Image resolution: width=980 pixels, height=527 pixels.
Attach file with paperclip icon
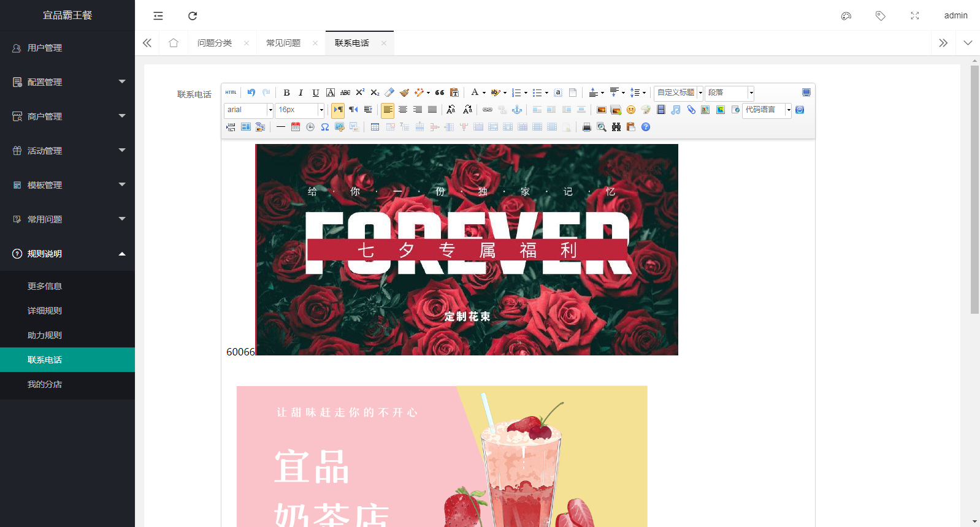coord(691,110)
